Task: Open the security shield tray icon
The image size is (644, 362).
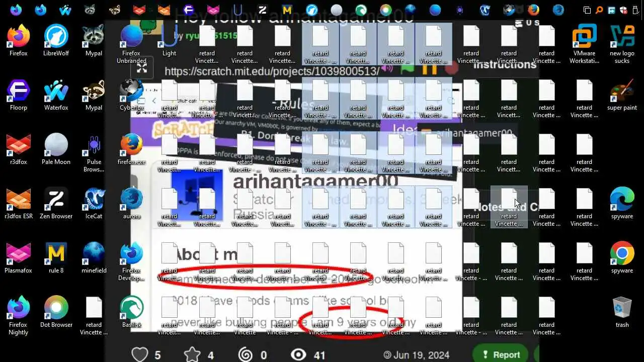Action: [x=624, y=10]
